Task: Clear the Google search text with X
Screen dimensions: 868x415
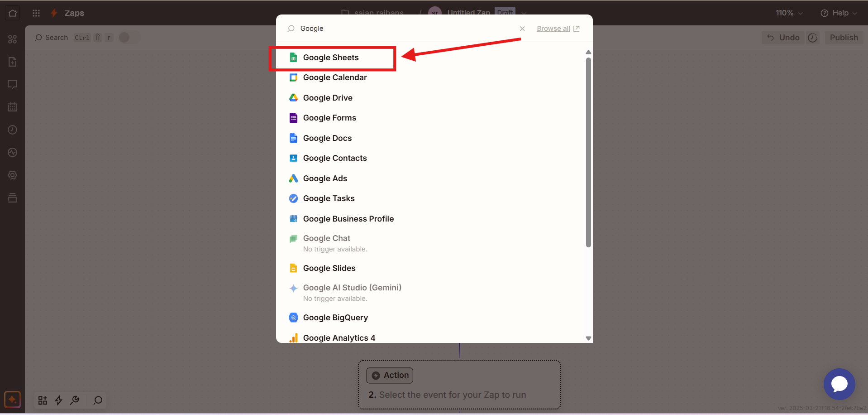Action: pyautogui.click(x=522, y=29)
